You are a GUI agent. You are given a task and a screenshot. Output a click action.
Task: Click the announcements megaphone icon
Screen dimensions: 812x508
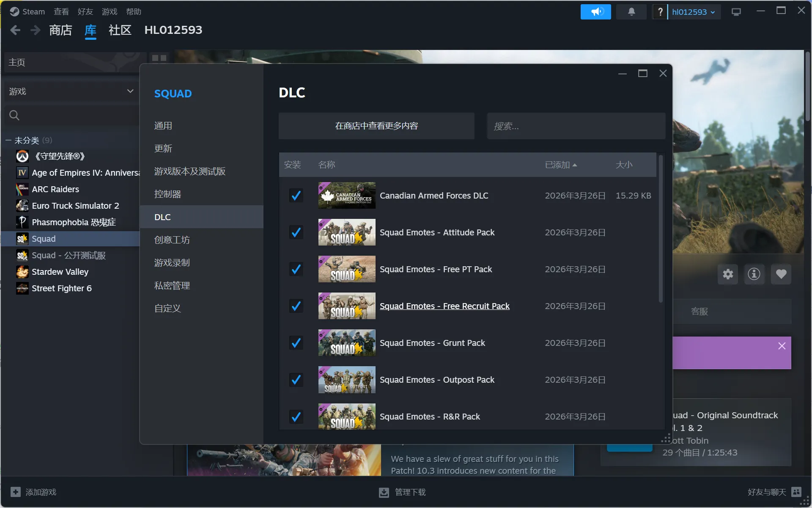595,12
